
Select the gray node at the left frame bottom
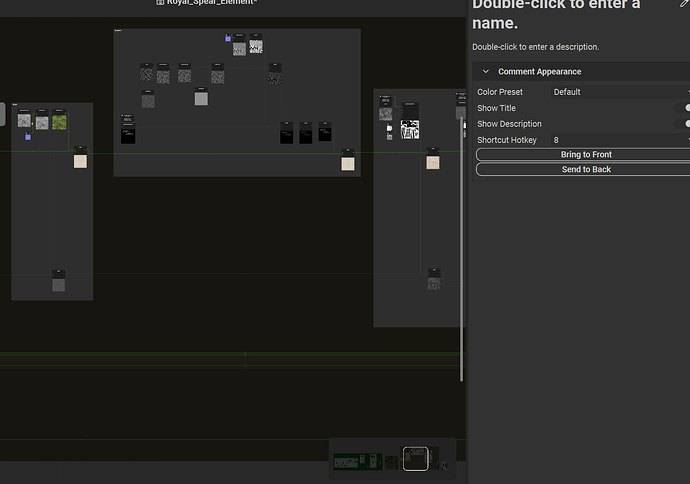point(59,284)
